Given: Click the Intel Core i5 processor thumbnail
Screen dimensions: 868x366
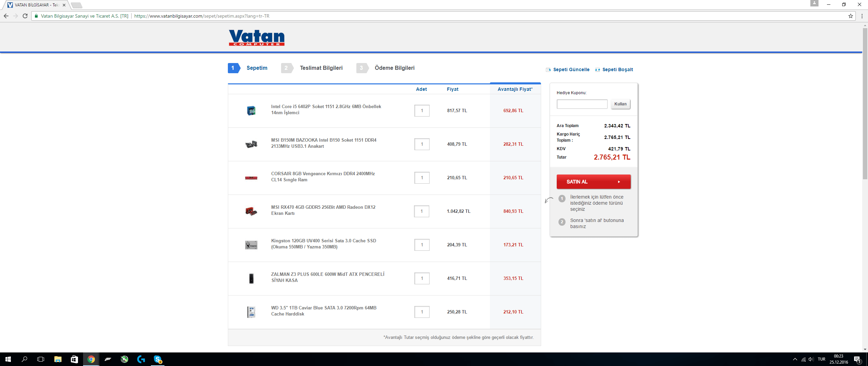Looking at the screenshot, I should pyautogui.click(x=251, y=110).
